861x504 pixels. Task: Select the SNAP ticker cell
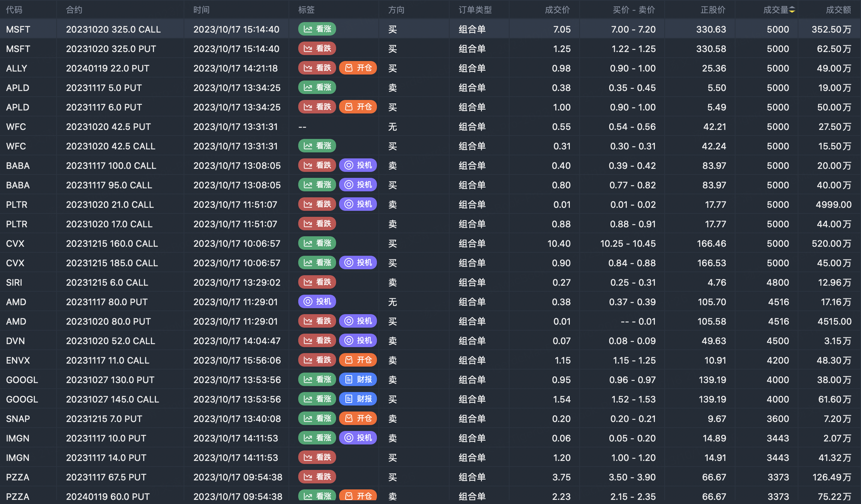(18, 419)
